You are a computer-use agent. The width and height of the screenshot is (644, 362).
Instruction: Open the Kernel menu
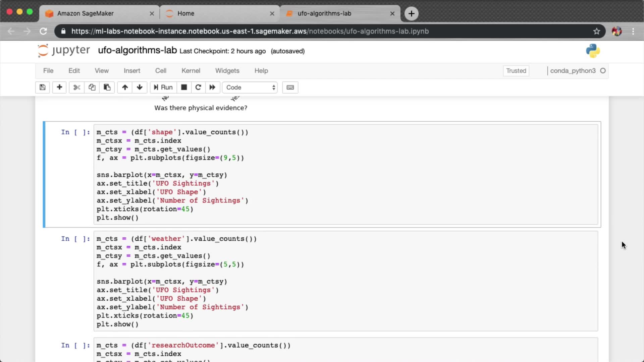(x=191, y=71)
